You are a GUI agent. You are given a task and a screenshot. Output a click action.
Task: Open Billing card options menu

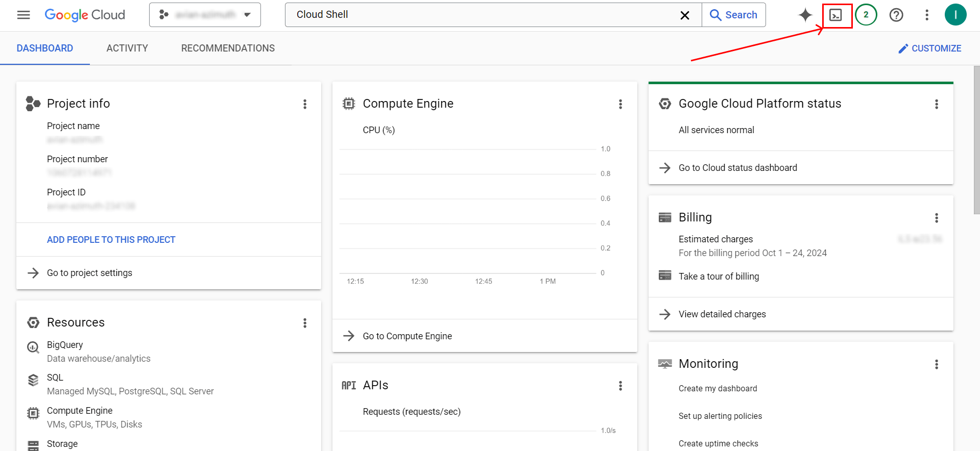(937, 218)
